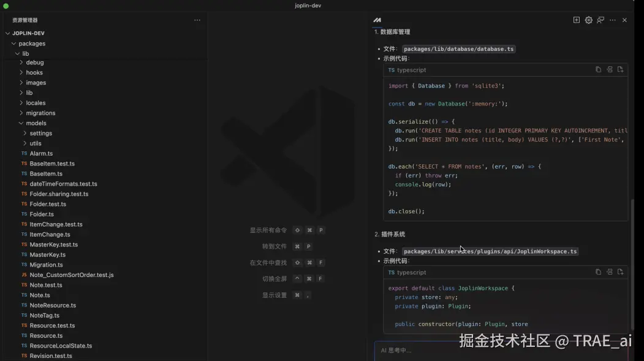Open the Folder.ts file
This screenshot has height=361, width=644.
(42, 215)
